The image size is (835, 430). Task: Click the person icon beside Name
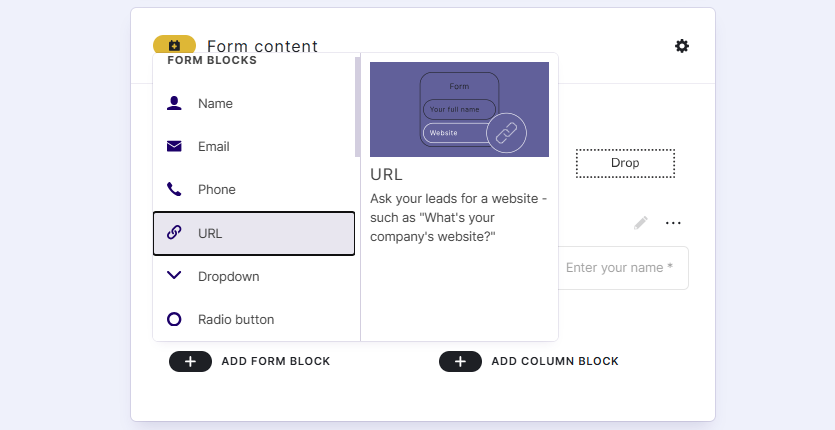[x=174, y=103]
